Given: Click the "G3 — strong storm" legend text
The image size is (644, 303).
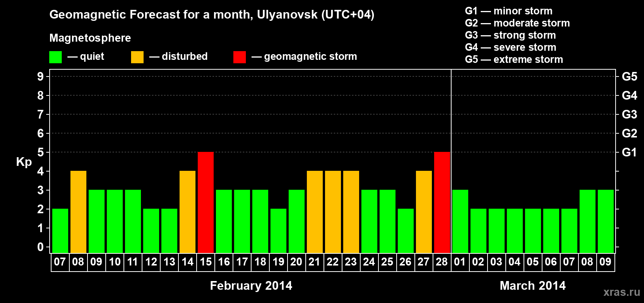Looking at the screenshot, I should (510, 35).
